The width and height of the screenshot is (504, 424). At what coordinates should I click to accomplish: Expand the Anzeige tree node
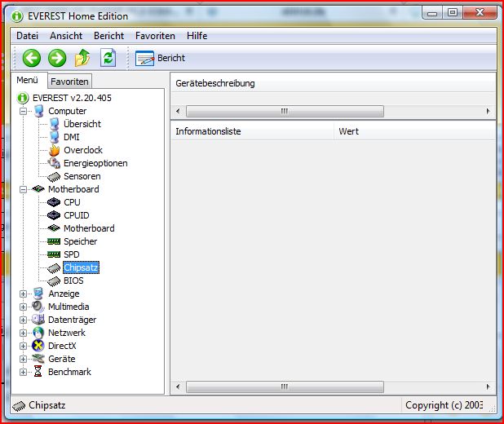tap(23, 294)
